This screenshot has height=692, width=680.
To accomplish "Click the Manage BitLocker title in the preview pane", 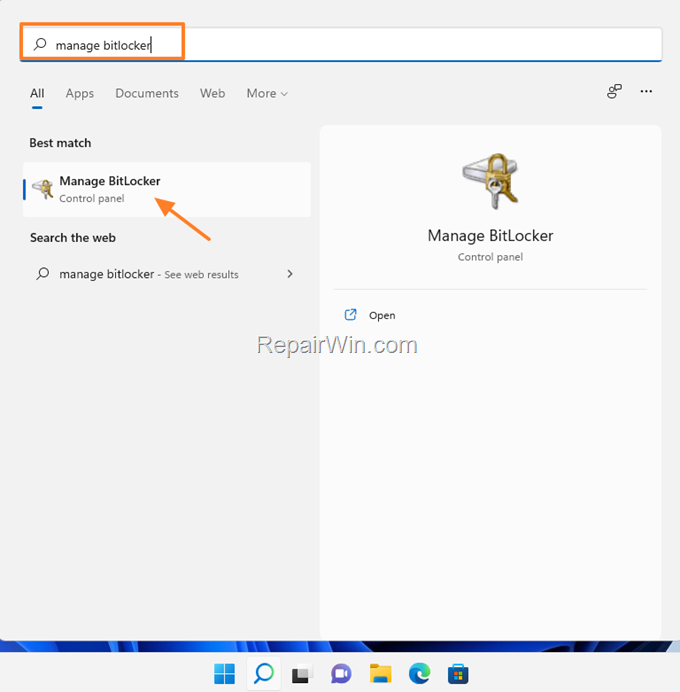I will [490, 236].
